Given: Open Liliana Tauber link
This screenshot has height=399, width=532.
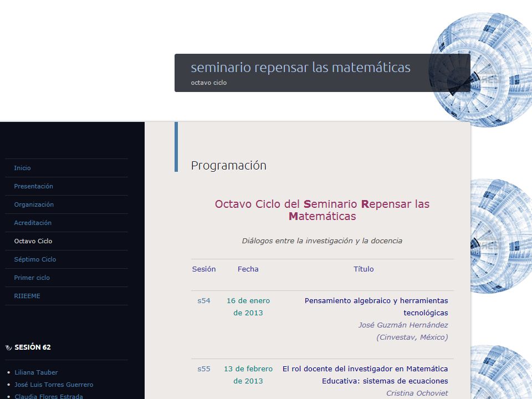Looking at the screenshot, I should click(x=37, y=372).
